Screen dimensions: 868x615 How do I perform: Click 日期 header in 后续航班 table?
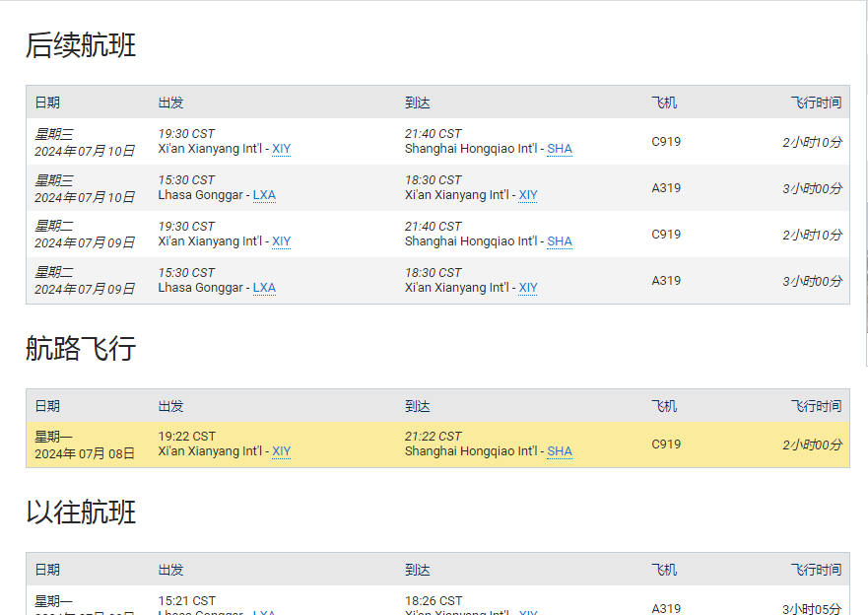click(x=47, y=102)
